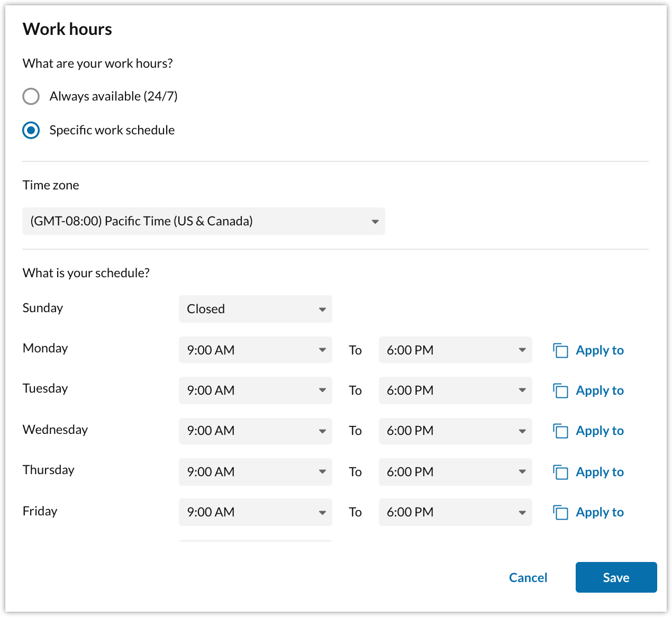Open Wednesday's end time dropdown
Viewport: 672px width, 617px height.
455,431
